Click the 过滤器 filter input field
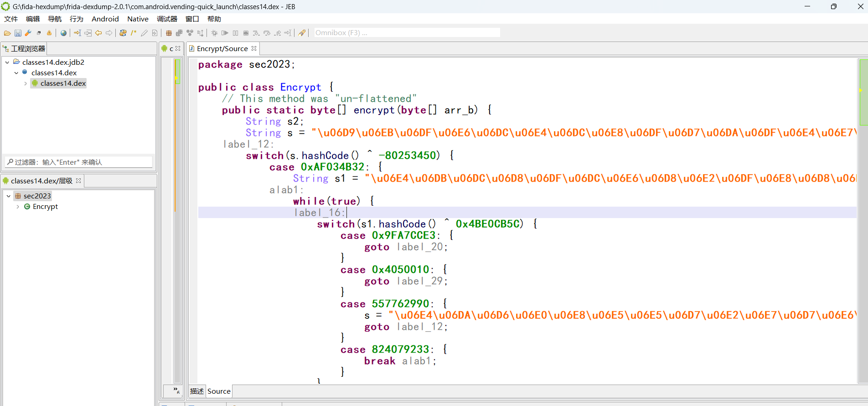This screenshot has height=406, width=868. 79,162
